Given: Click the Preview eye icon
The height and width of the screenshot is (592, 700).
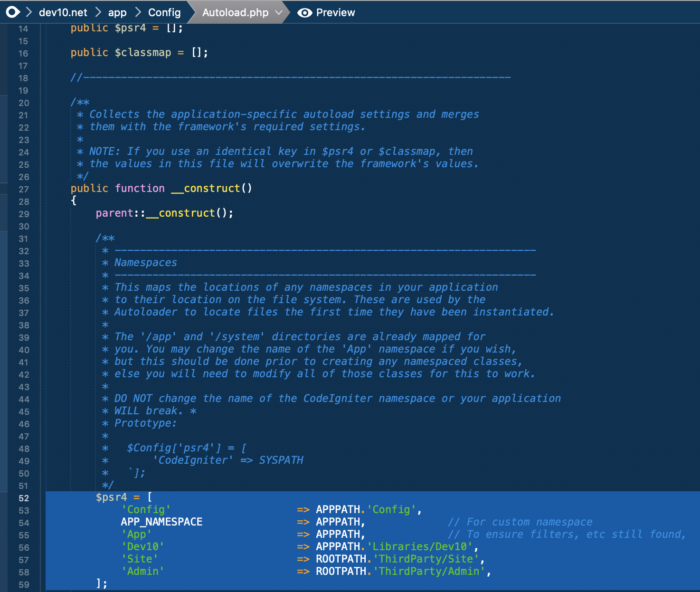Looking at the screenshot, I should [304, 12].
